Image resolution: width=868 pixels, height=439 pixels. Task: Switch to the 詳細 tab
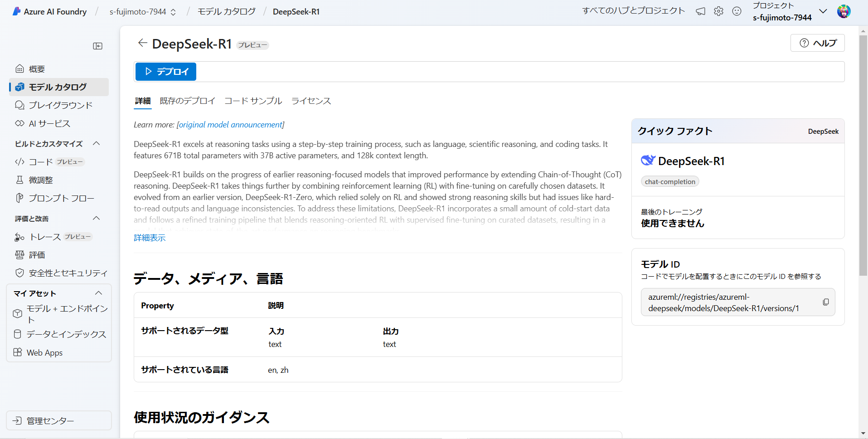click(x=143, y=101)
